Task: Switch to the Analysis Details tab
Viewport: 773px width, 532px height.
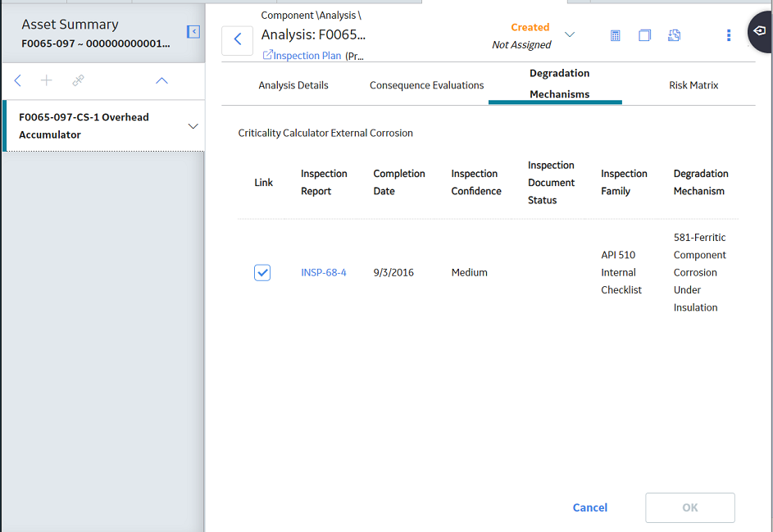Action: pyautogui.click(x=293, y=85)
